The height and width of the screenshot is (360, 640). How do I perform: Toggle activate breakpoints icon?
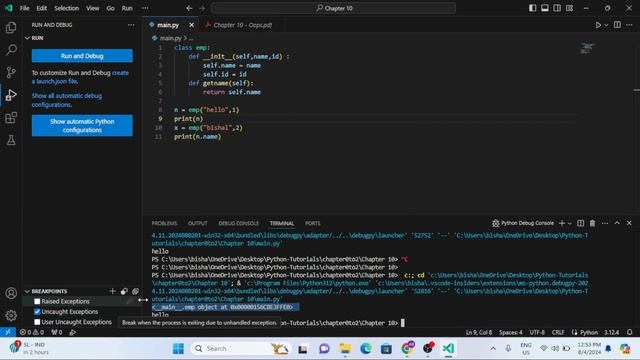pyautogui.click(x=124, y=291)
